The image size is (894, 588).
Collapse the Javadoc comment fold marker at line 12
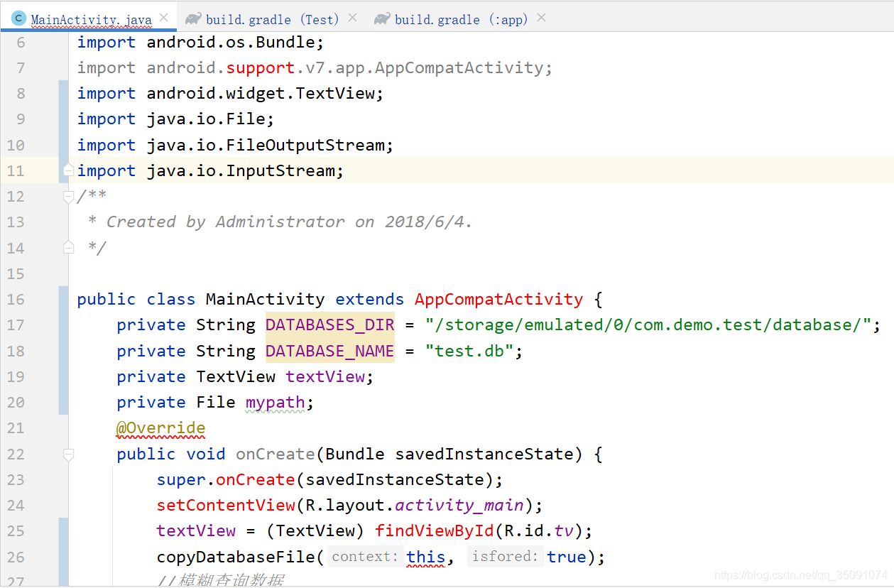(x=68, y=196)
